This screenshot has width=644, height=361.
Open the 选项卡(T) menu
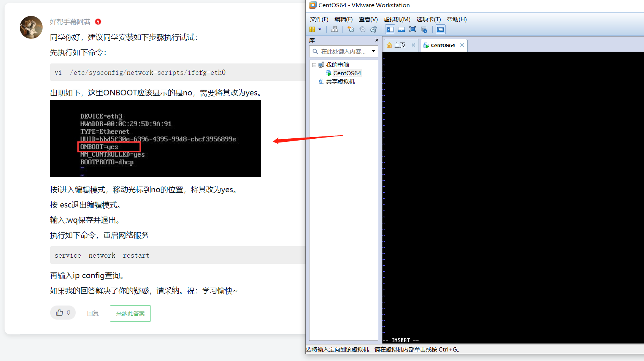(x=428, y=19)
